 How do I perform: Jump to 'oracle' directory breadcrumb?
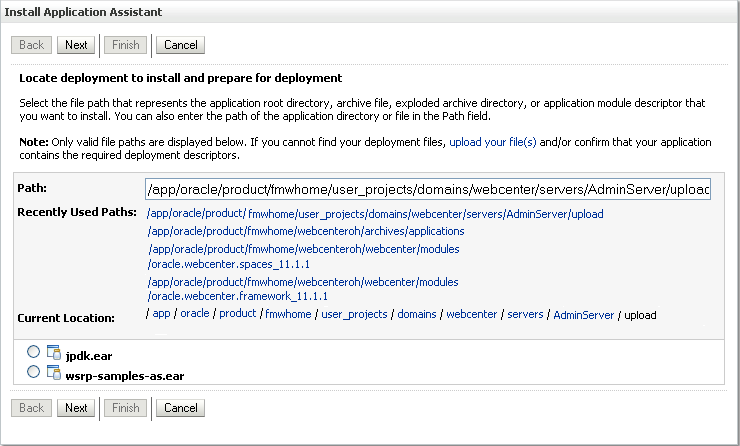(x=195, y=314)
